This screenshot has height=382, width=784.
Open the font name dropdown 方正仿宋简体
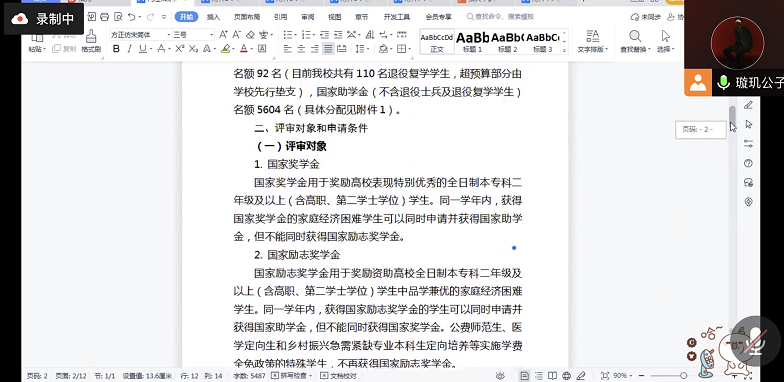pyautogui.click(x=140, y=34)
